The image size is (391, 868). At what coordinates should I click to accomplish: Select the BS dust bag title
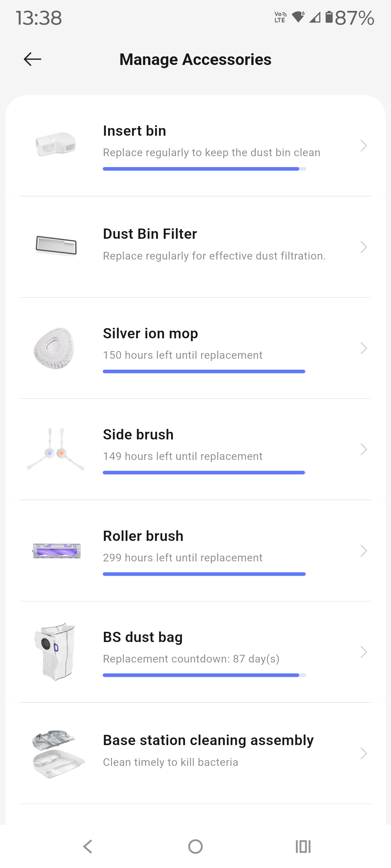tap(143, 637)
